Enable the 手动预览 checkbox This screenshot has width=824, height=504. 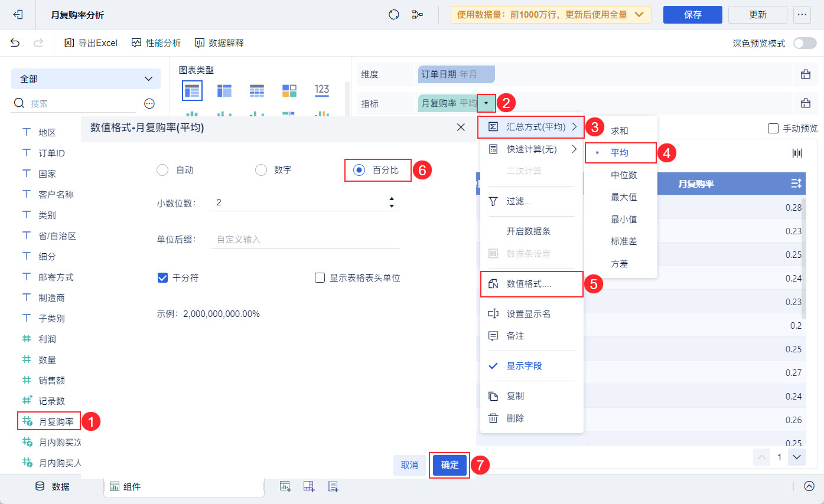point(772,128)
